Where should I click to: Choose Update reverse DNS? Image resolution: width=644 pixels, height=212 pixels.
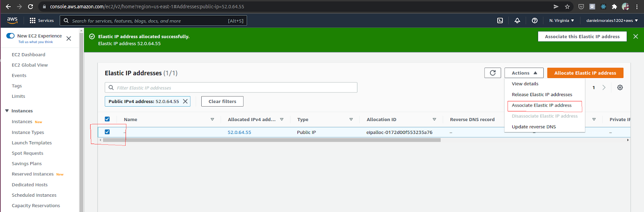(534, 127)
